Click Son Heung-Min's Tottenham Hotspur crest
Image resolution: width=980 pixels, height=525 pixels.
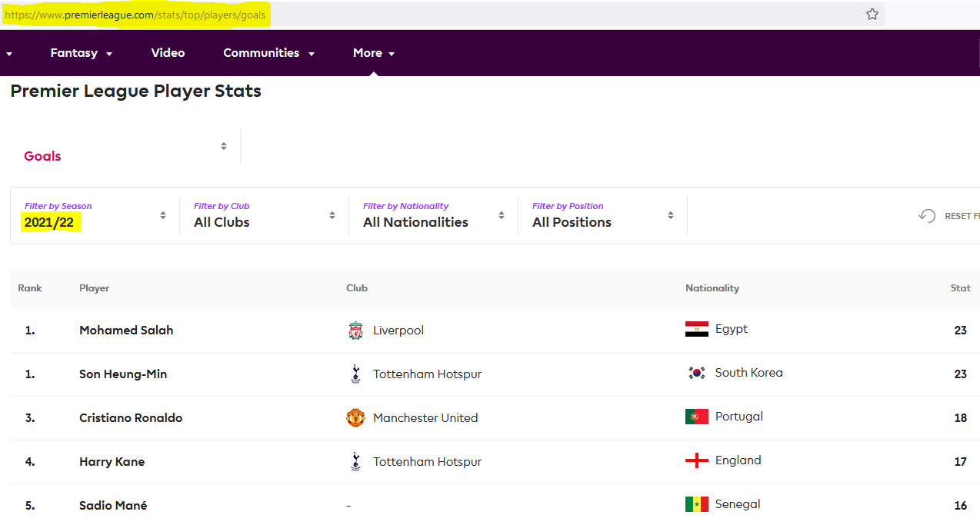(x=355, y=374)
